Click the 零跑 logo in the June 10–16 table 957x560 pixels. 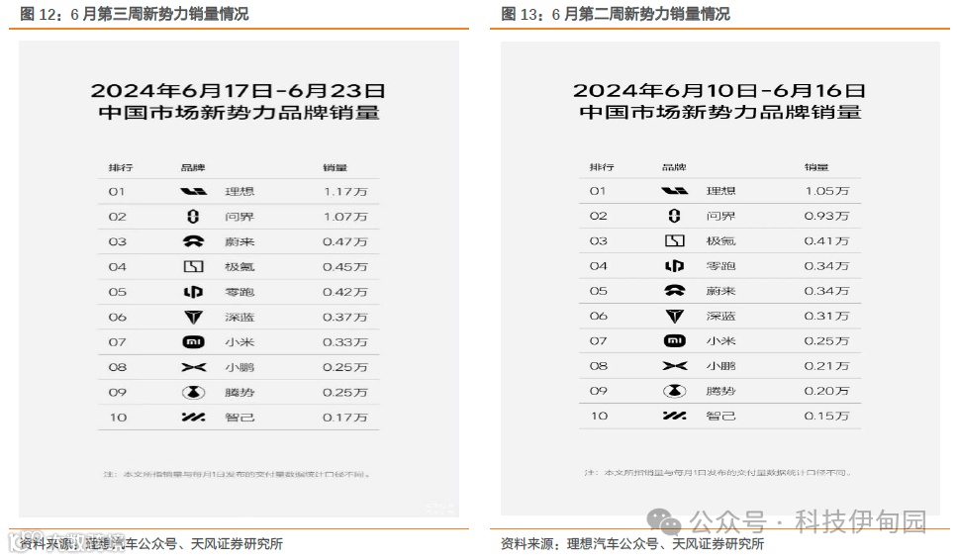(x=674, y=266)
